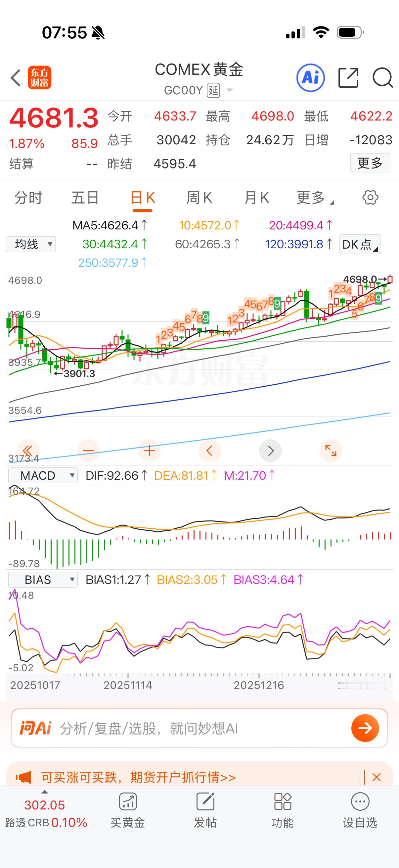Tap the 延 delayed-quote badge
399x868 pixels.
click(213, 90)
